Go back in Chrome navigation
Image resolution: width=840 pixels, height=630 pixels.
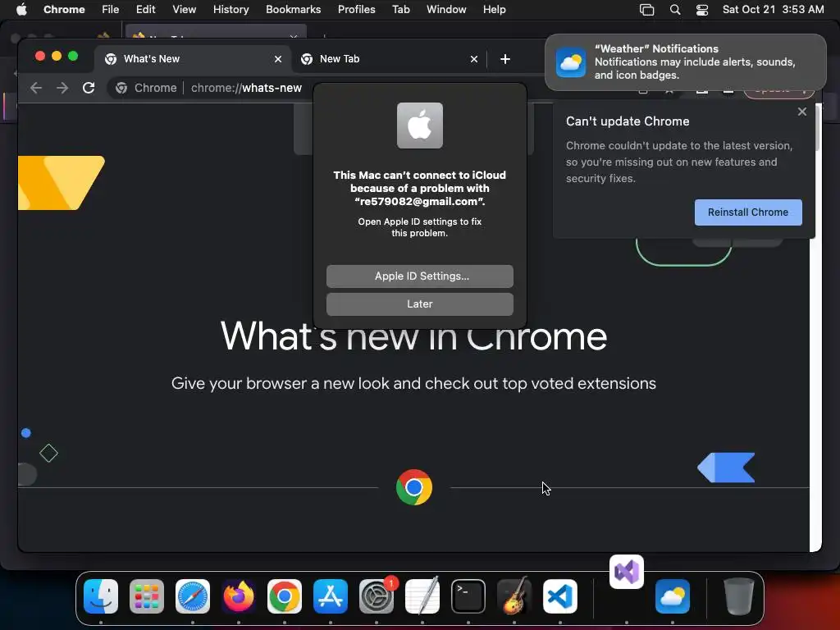[x=36, y=88]
